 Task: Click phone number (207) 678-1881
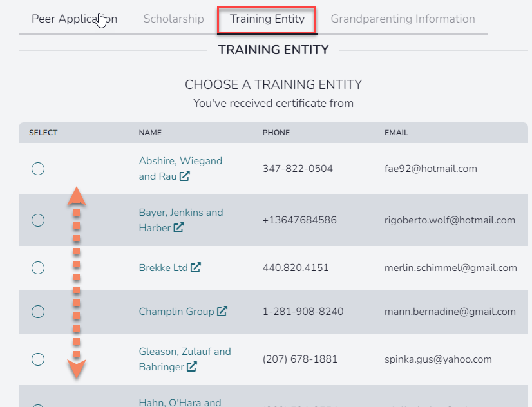pyautogui.click(x=300, y=359)
